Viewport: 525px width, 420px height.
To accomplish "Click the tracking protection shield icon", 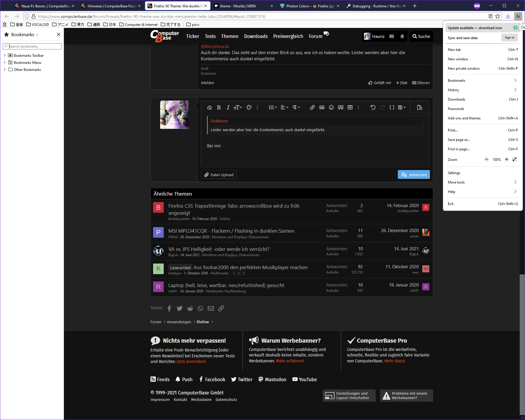I will point(27,16).
